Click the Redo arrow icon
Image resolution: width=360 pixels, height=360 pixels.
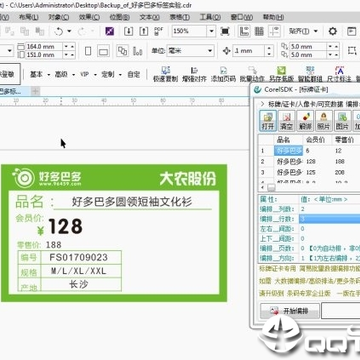81,32
